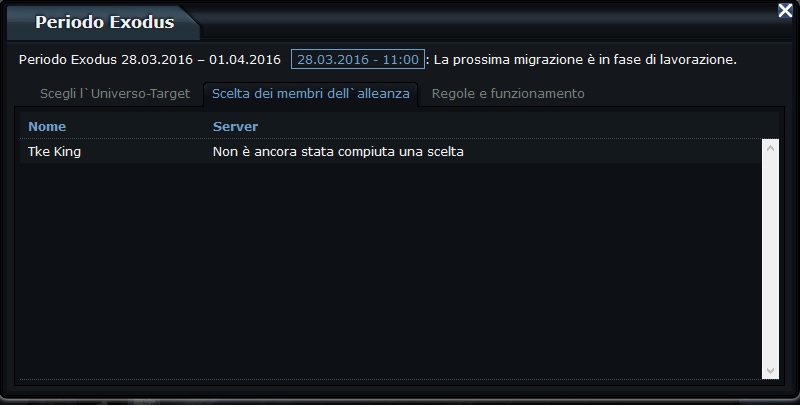This screenshot has height=410, width=802.
Task: Sort by the Server column header
Action: point(235,126)
